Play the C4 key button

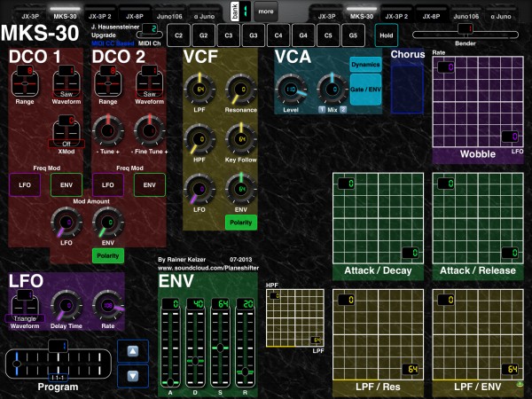coord(278,35)
